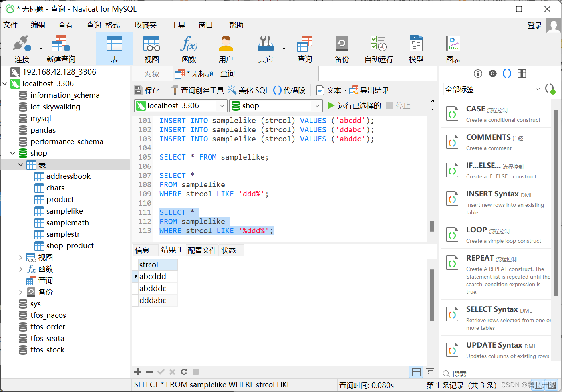
Task: Open the File (文件) menu
Action: click(11, 25)
